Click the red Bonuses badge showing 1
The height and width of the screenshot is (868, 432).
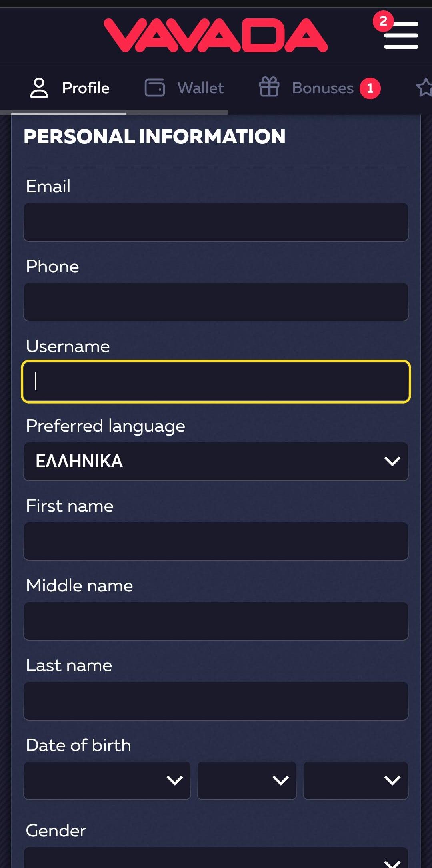click(x=370, y=88)
